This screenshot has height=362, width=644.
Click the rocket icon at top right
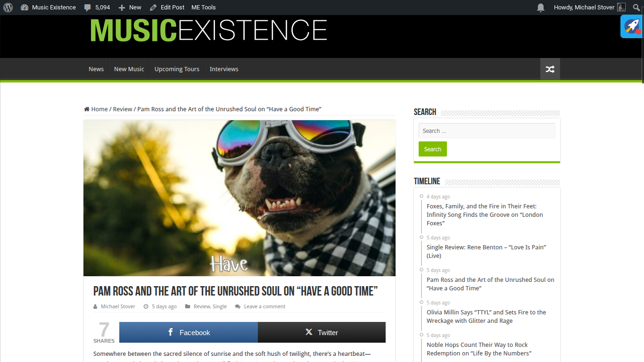click(632, 26)
